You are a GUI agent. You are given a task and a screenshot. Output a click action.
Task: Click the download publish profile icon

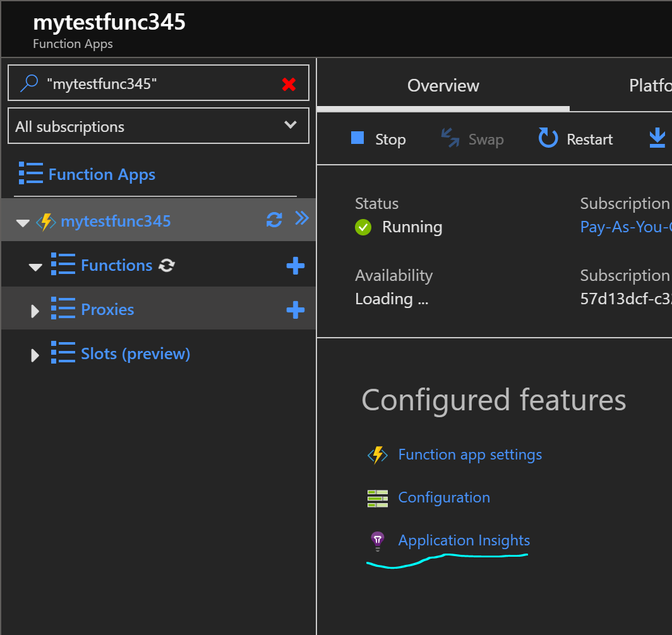point(657,138)
